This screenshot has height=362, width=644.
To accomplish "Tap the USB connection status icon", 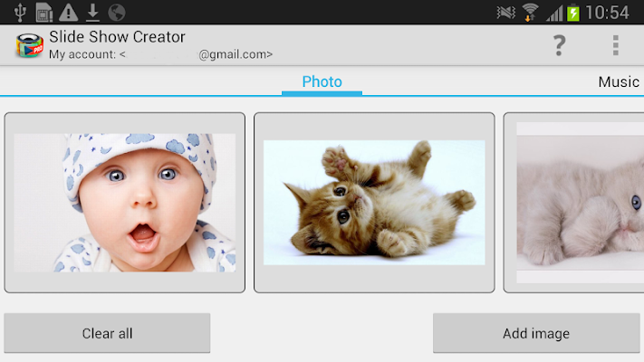I will click(x=20, y=12).
